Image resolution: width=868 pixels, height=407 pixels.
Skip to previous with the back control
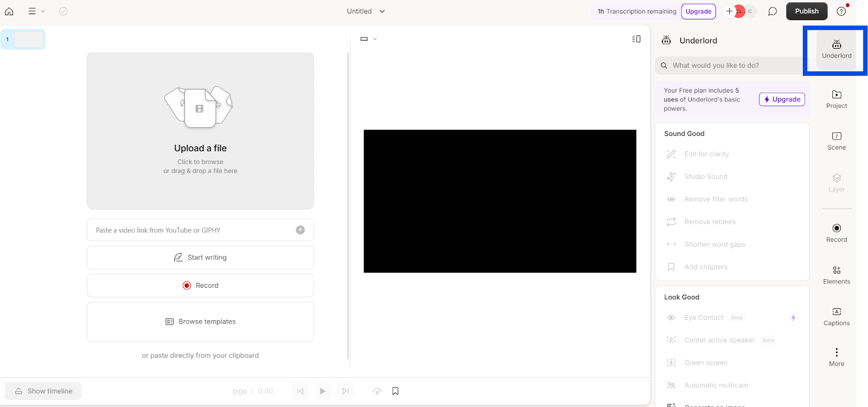pyautogui.click(x=300, y=391)
